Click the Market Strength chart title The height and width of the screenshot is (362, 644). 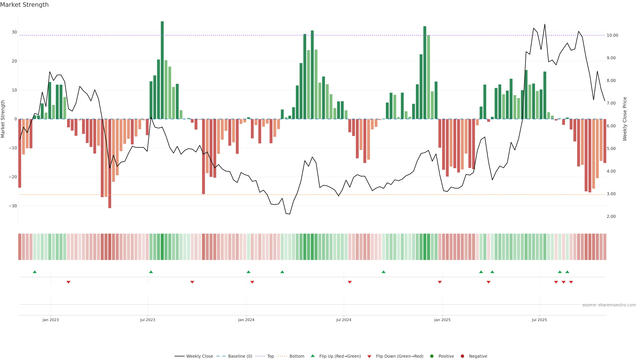(x=24, y=5)
